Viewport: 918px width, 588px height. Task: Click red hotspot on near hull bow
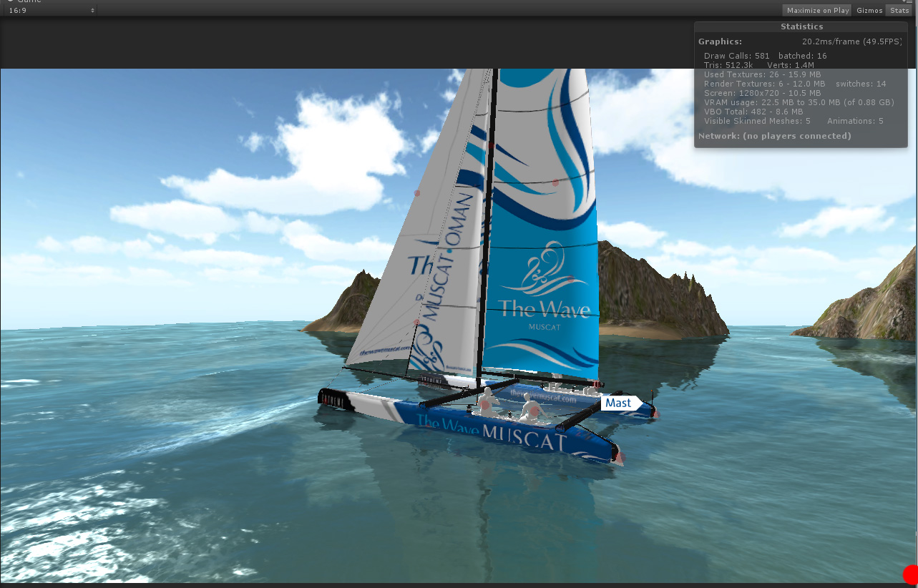[x=620, y=456]
